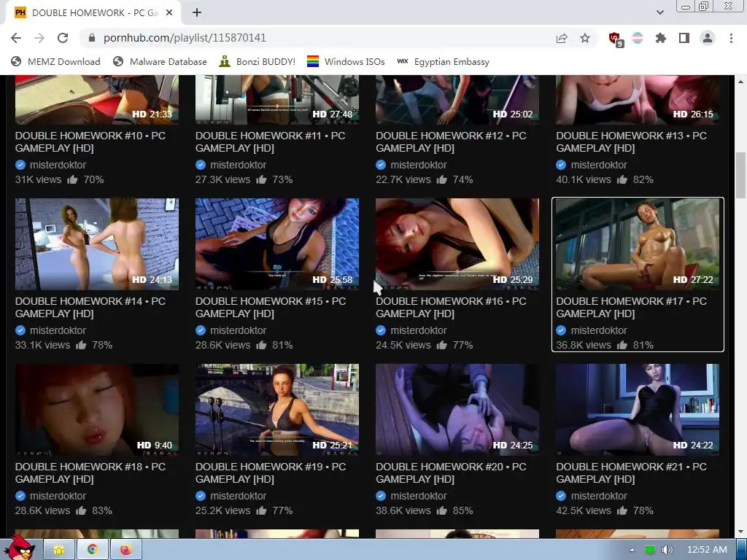Reload the page with the refresh icon

click(x=63, y=38)
